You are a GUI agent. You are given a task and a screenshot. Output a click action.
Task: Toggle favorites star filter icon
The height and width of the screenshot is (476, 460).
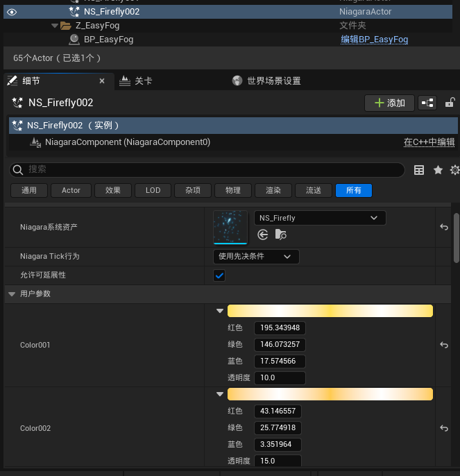click(x=438, y=170)
